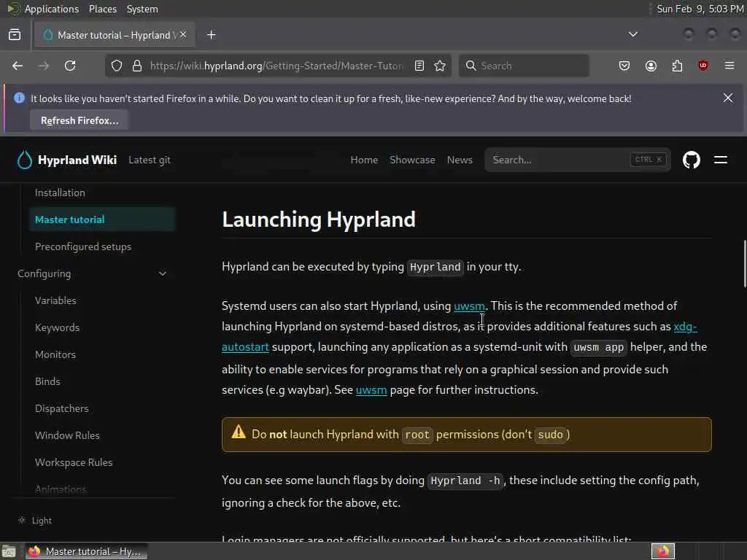747x560 pixels.
Task: Click the Hyprland Wiki droplet logo
Action: 24,160
